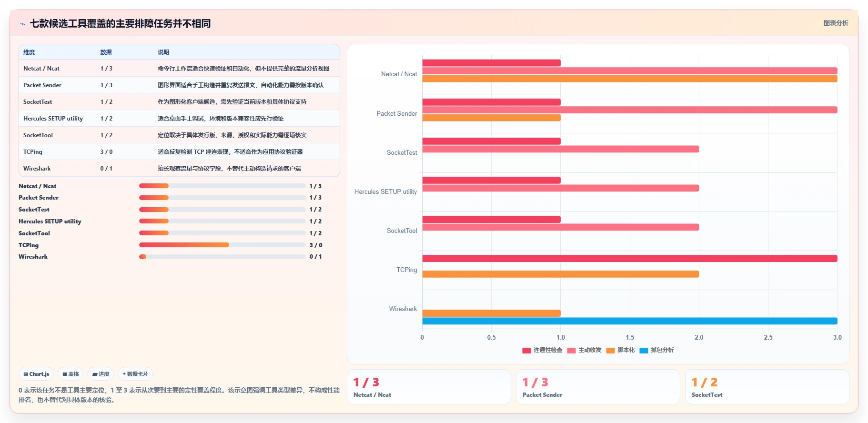Image resolution: width=868 pixels, height=423 pixels.
Task: Toggle the 脚本化 legend item
Action: click(x=620, y=350)
